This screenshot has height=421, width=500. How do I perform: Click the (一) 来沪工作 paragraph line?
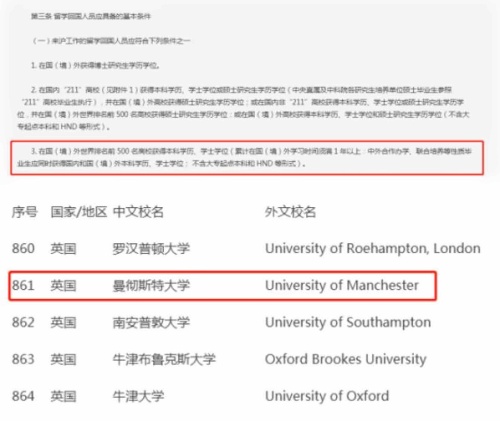111,41
